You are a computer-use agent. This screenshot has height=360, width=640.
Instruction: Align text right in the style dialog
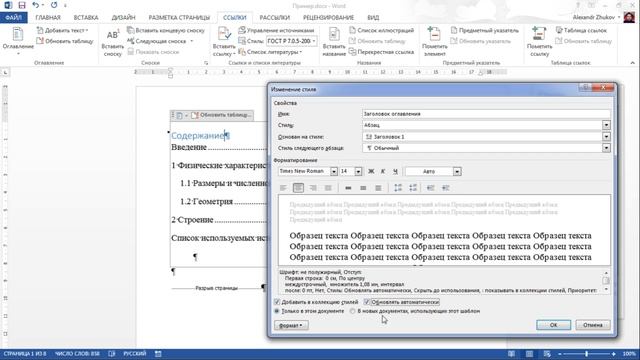[x=313, y=188]
